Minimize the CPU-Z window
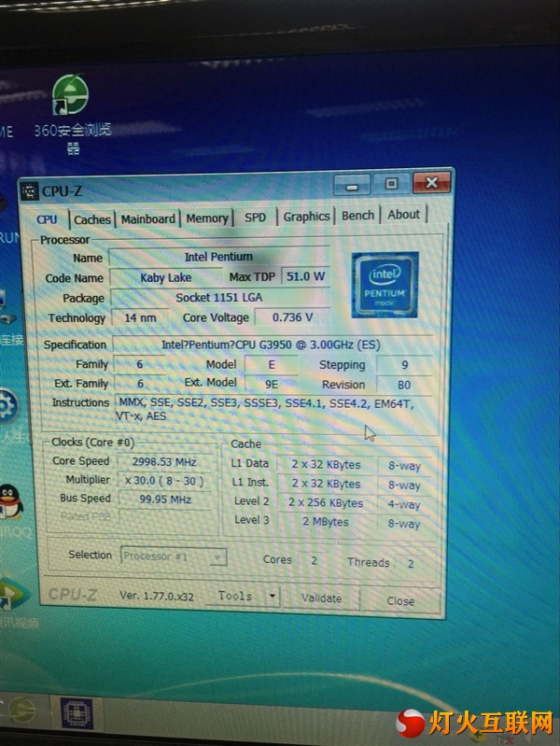 [352, 185]
